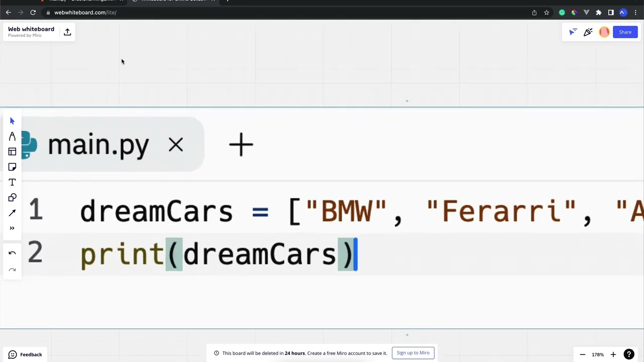Open the help question mark button

629,354
